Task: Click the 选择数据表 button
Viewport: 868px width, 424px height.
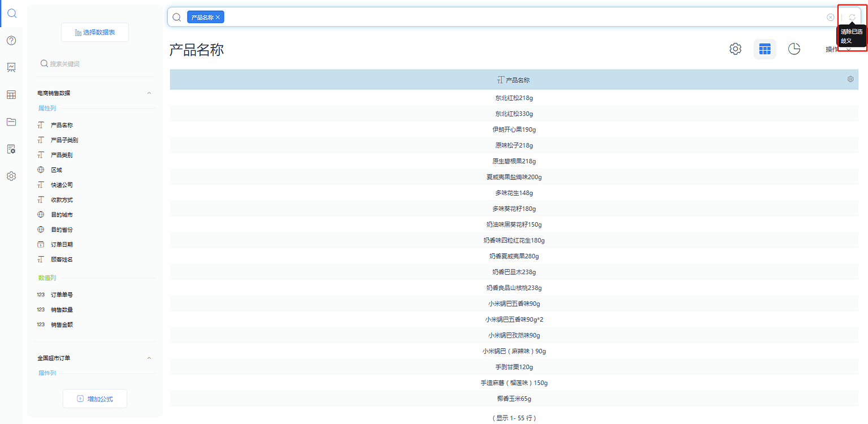Action: (x=95, y=32)
